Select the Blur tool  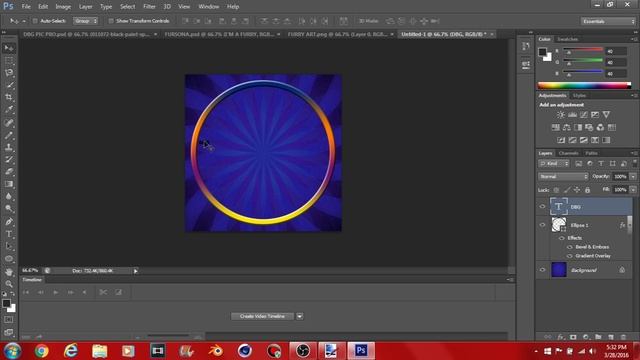[x=9, y=196]
